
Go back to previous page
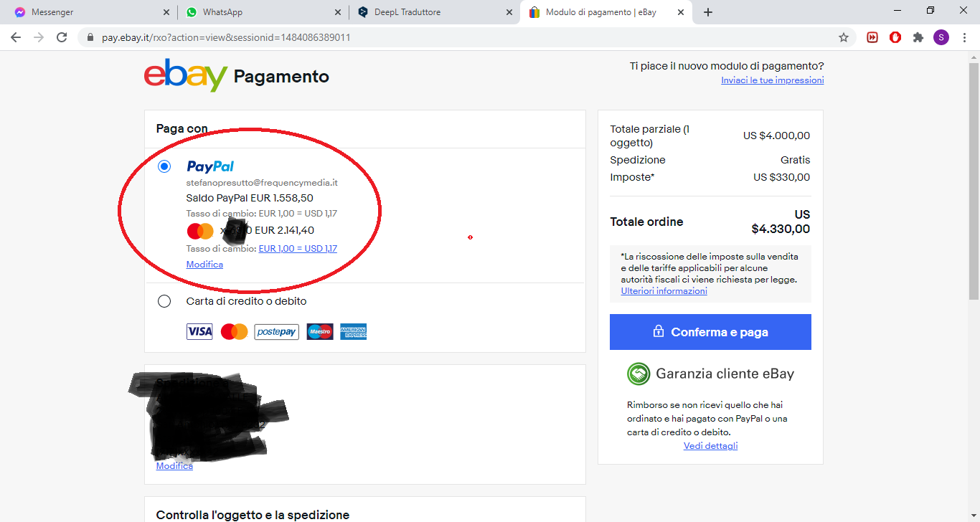[x=15, y=37]
